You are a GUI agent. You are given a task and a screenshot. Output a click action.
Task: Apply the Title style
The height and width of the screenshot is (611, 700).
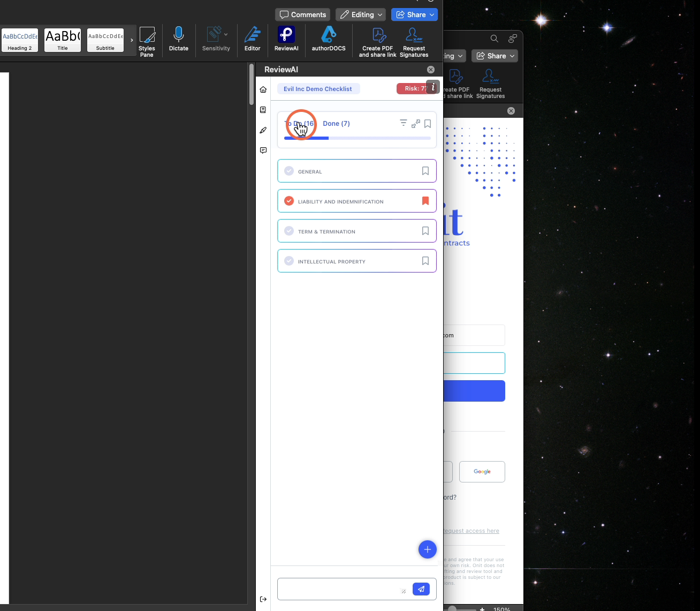point(63,40)
